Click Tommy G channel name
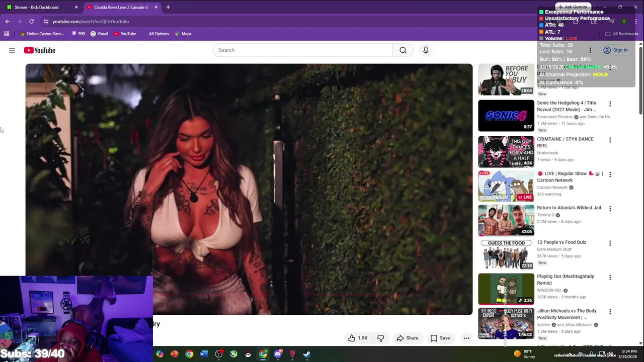The width and height of the screenshot is (644, 362). 545,215
